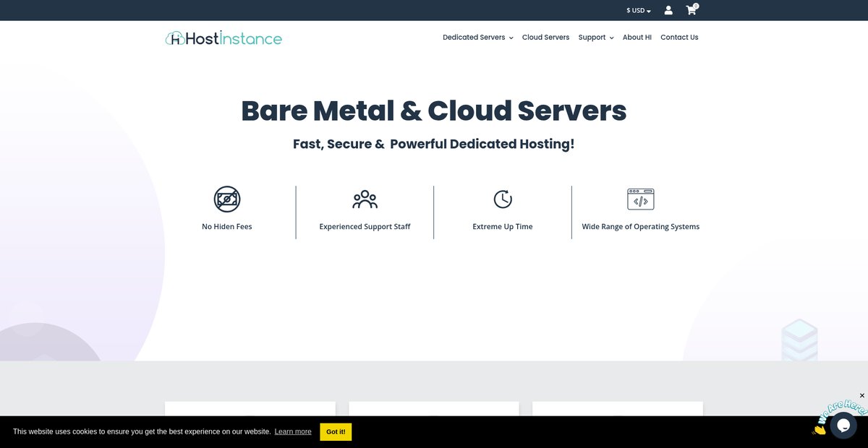Image resolution: width=868 pixels, height=448 pixels.
Task: Click the cookie notice message text
Action: pos(142,431)
